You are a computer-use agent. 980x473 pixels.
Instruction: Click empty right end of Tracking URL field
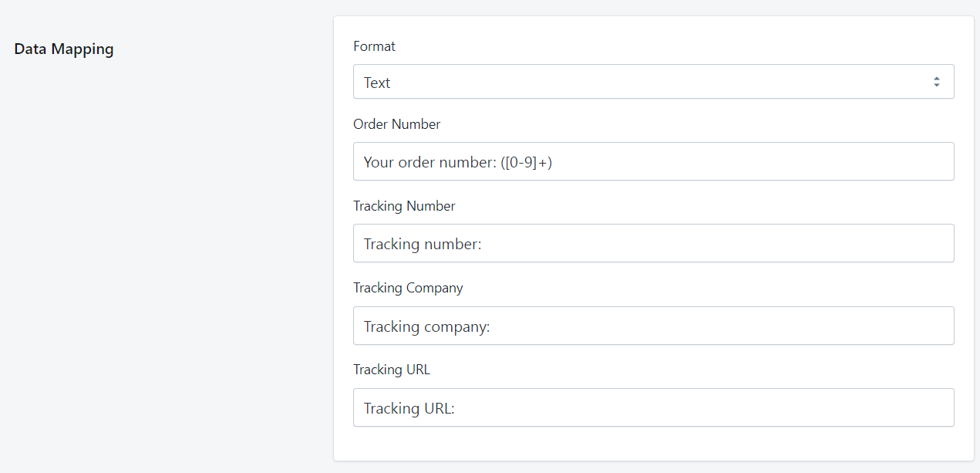click(x=887, y=407)
